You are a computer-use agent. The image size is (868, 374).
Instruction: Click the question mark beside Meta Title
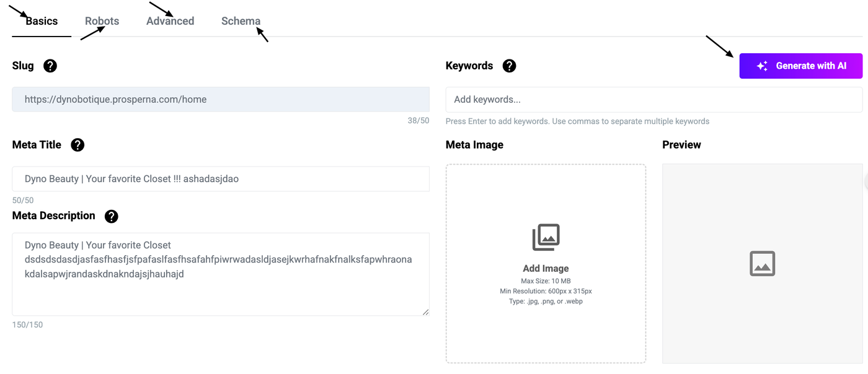click(x=77, y=145)
